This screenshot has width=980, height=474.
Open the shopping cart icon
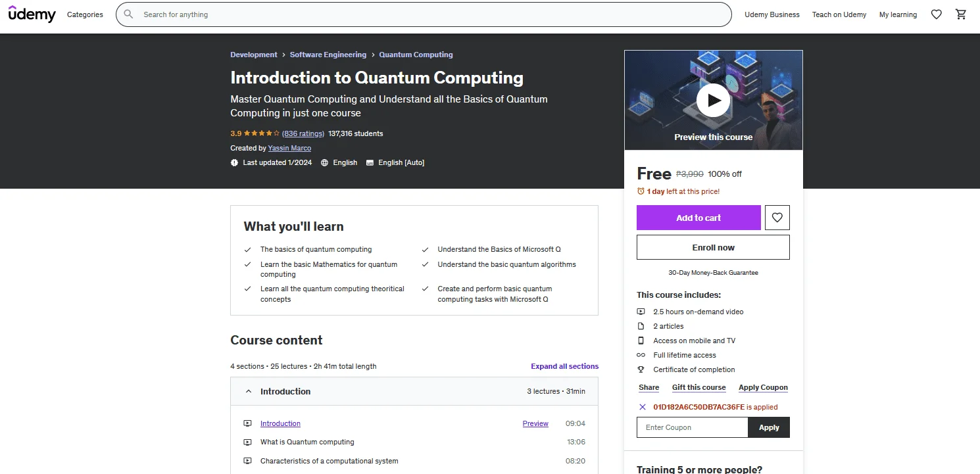click(x=961, y=14)
